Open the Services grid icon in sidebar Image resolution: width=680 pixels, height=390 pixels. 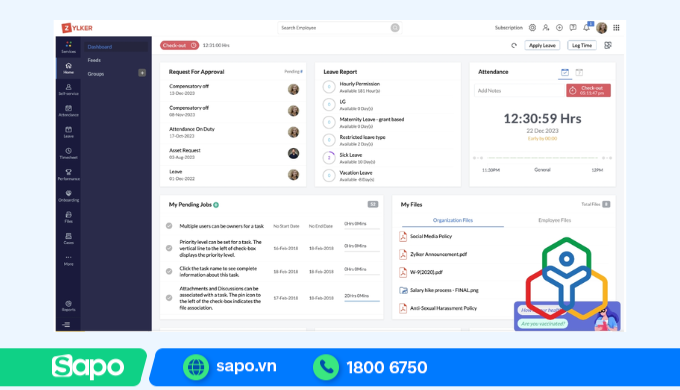point(69,47)
